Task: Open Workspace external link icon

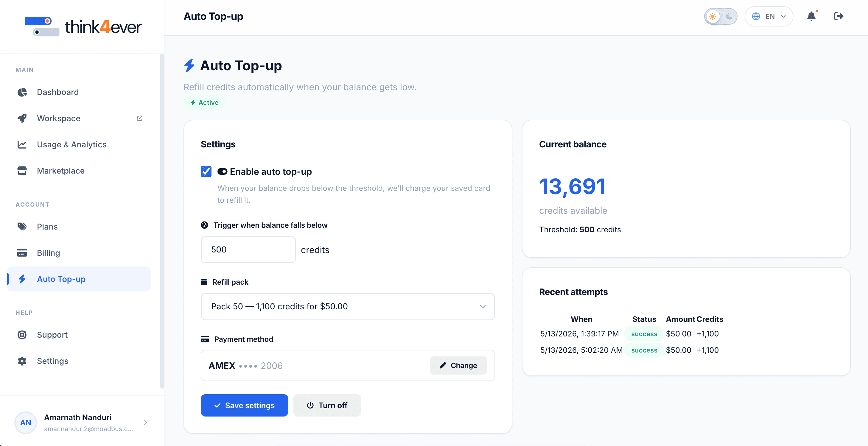Action: coord(139,118)
